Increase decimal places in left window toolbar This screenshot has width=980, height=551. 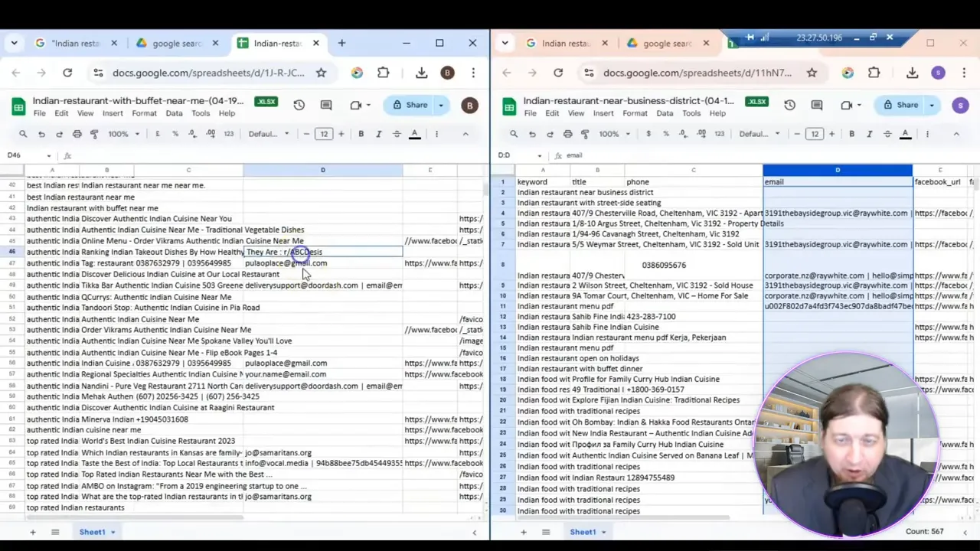(211, 134)
